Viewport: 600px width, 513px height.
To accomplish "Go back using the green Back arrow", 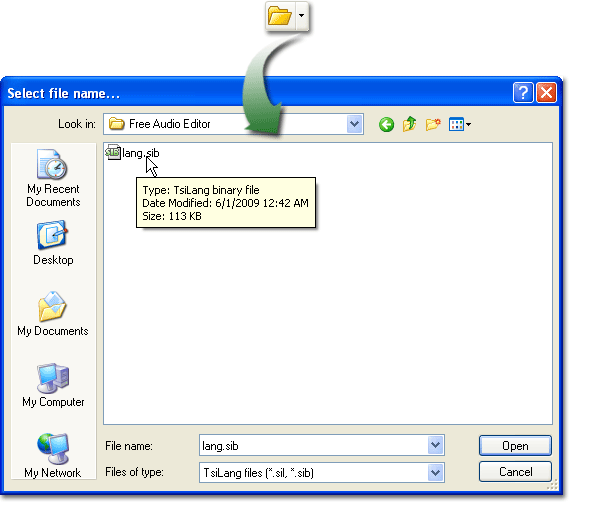I will click(387, 124).
